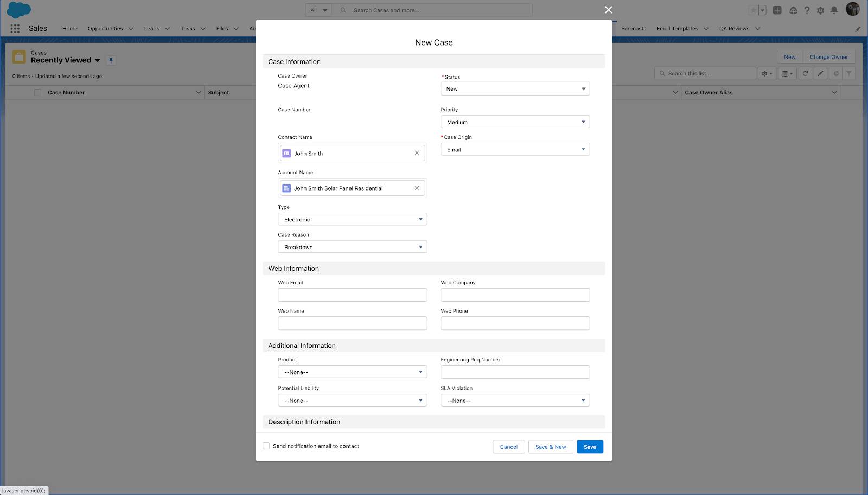The height and width of the screenshot is (495, 868).
Task: Open the Forecasts tab
Action: [x=633, y=28]
